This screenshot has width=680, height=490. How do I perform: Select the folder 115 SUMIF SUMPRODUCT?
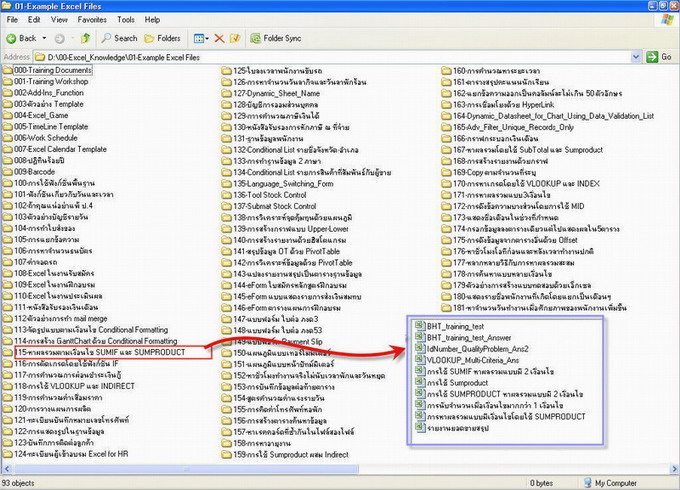(x=95, y=352)
